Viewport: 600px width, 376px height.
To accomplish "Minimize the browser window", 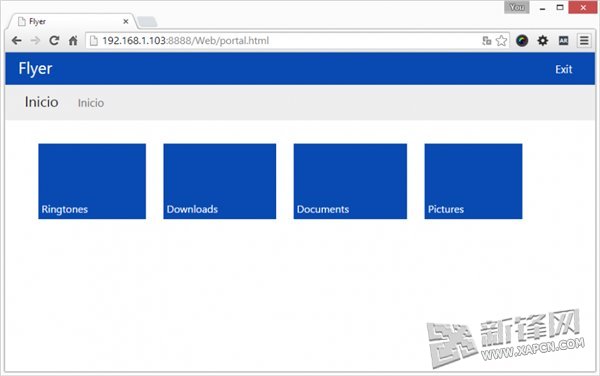I will coord(542,8).
